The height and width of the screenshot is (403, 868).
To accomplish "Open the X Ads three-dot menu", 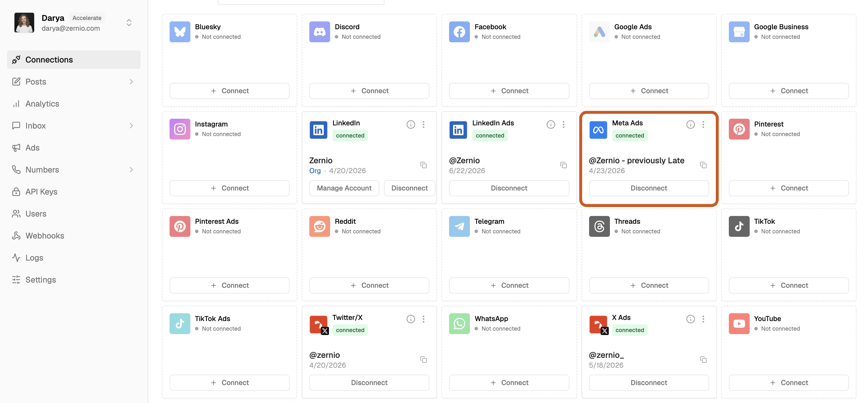I will [703, 319].
